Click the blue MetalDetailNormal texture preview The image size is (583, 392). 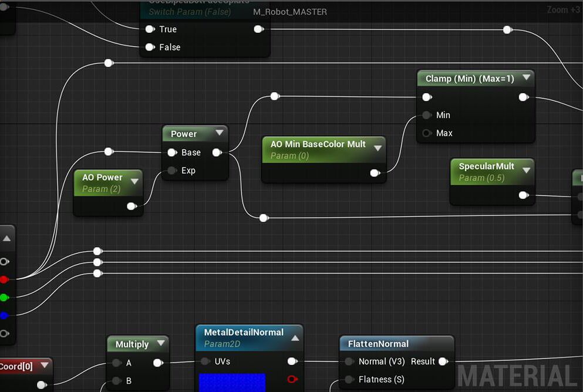(x=232, y=383)
